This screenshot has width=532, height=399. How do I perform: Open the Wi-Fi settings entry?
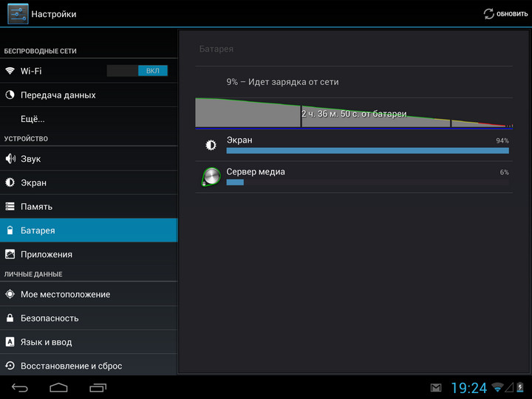point(89,71)
